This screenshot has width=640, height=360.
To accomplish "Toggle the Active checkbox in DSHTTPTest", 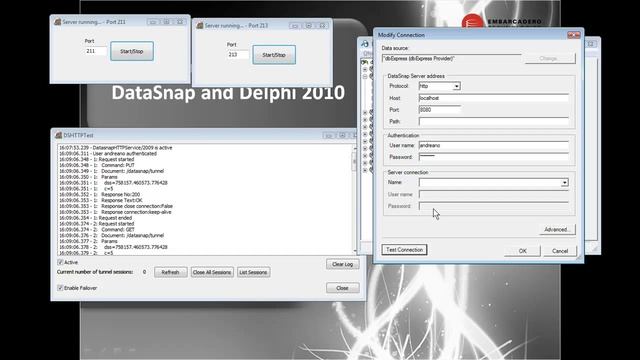I will tap(60, 262).
